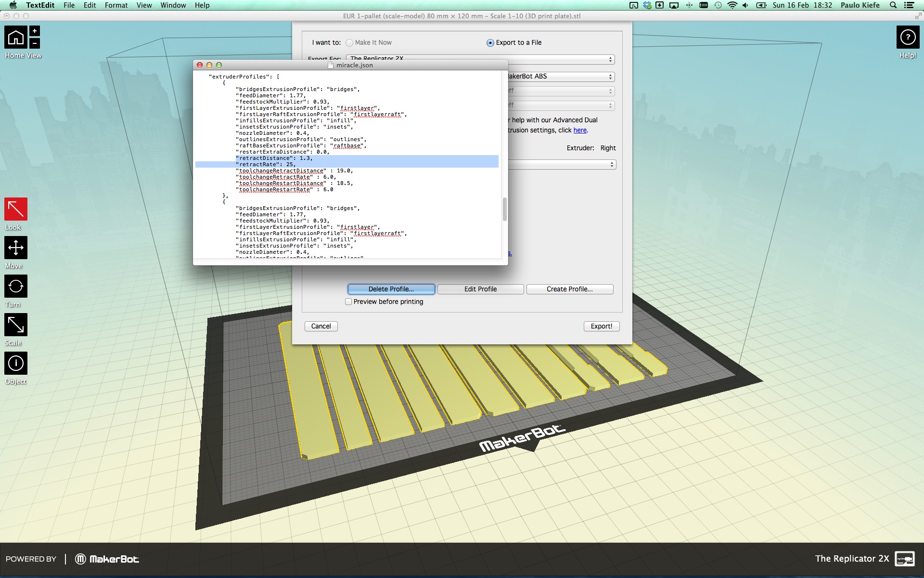Open the volume control in menu bar
The image size is (924, 578).
[x=745, y=5]
